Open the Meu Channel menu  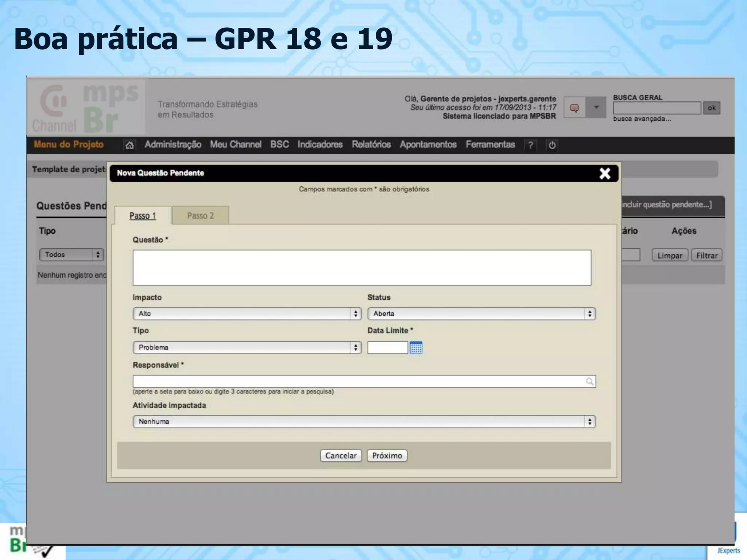tap(236, 145)
